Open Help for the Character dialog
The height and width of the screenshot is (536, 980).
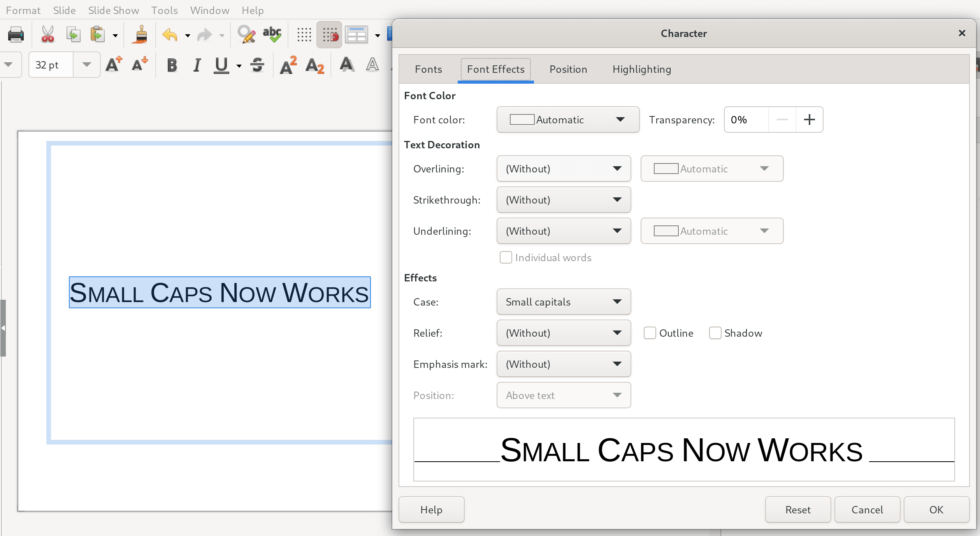(x=431, y=510)
